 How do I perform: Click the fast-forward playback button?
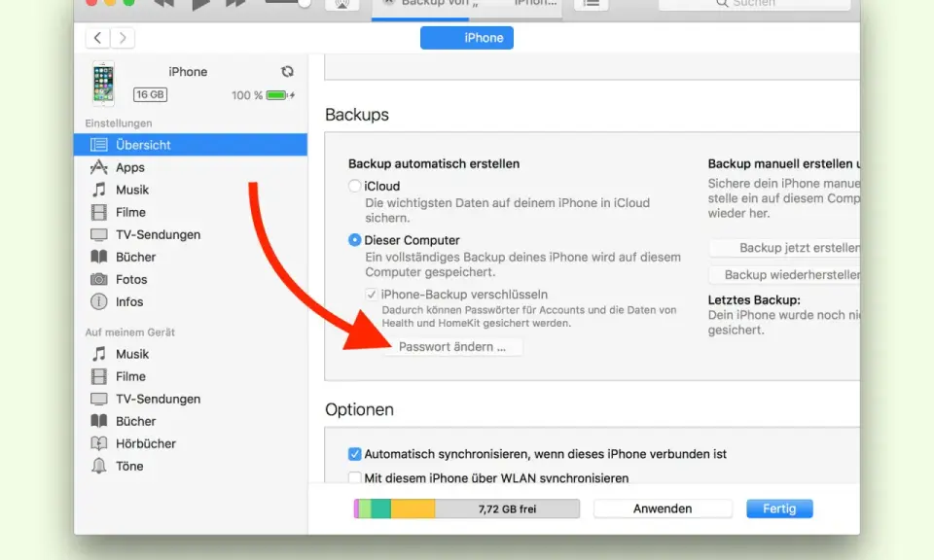tap(235, 4)
